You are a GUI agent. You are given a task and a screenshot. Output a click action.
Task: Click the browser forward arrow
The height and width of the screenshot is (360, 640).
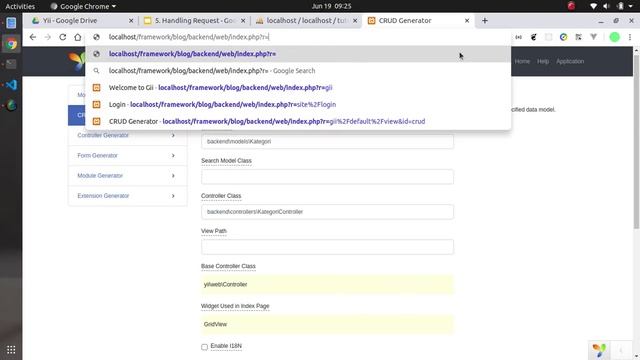(x=48, y=37)
